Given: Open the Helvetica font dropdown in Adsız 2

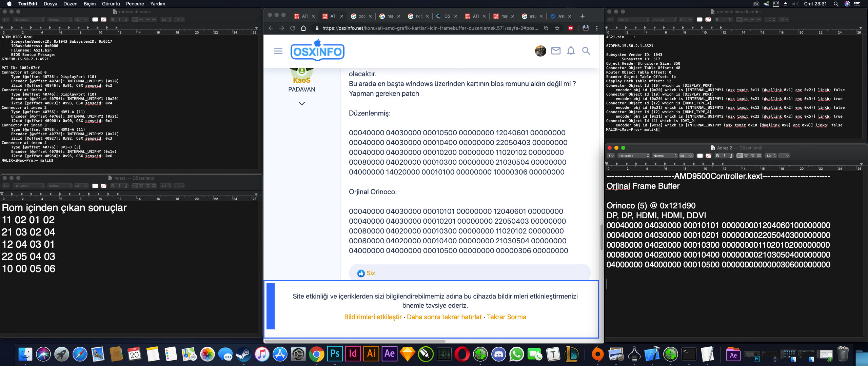Looking at the screenshot, I should 633,156.
